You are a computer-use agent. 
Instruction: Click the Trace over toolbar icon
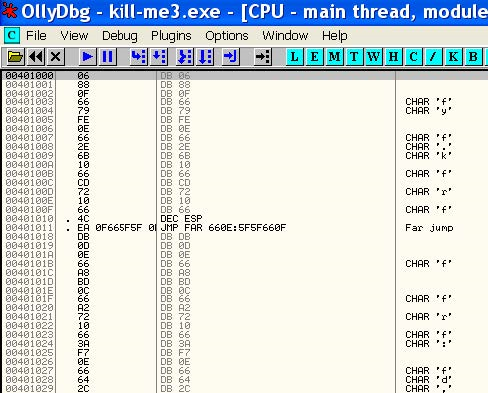pos(205,57)
